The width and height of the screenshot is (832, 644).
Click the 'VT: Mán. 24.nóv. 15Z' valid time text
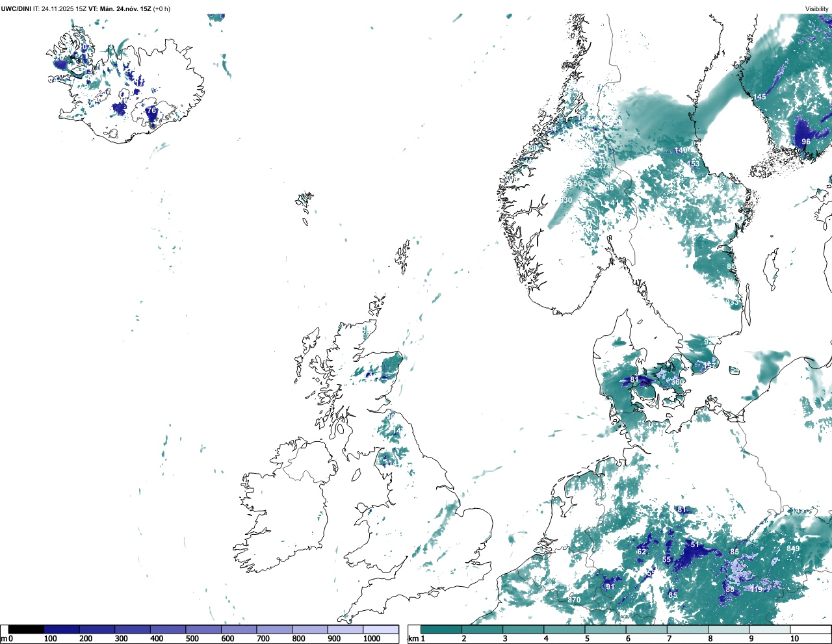pos(120,8)
